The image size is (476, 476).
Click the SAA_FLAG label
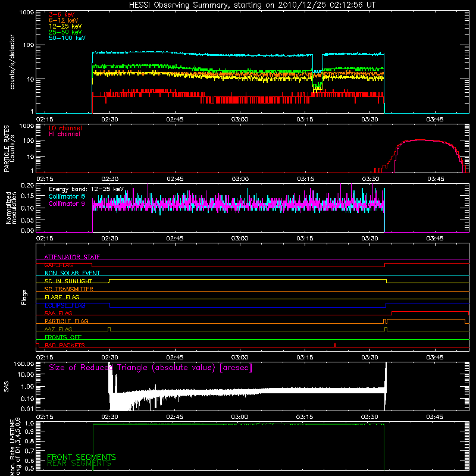click(x=58, y=313)
